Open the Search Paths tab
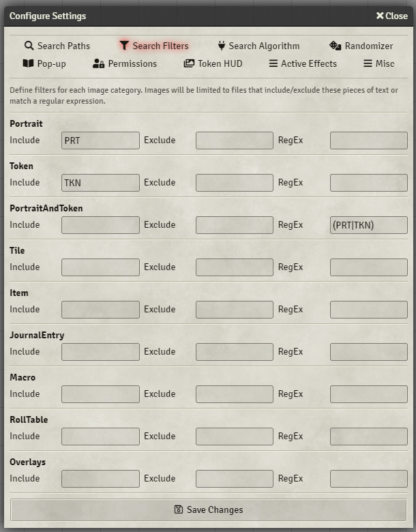The width and height of the screenshot is (416, 532). tap(57, 46)
